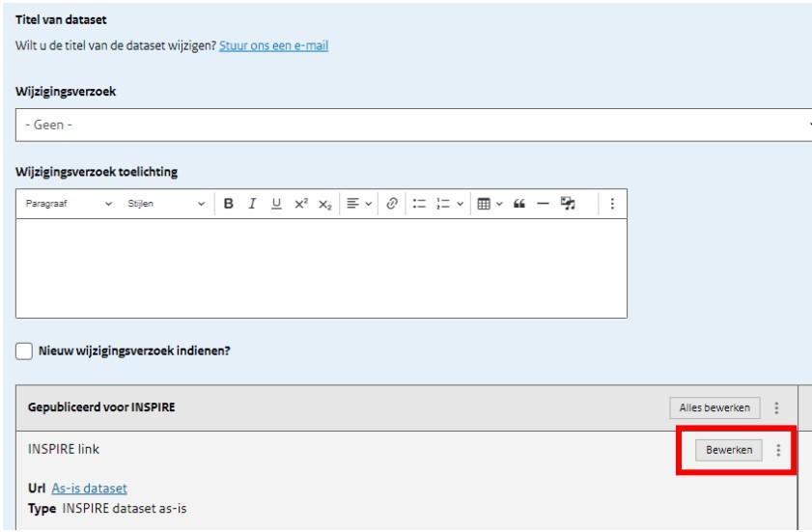Check the Nieuw wijzigingsverzoek indienen checkbox
This screenshot has width=812, height=532.
point(24,350)
